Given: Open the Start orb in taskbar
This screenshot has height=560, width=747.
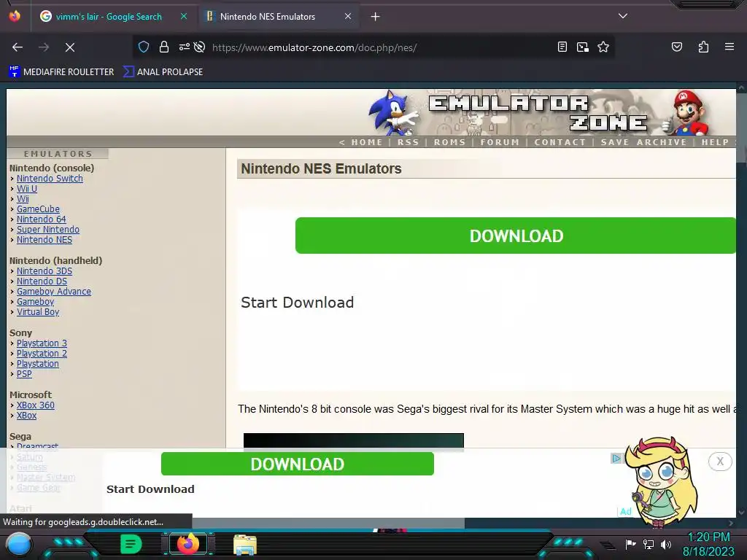Looking at the screenshot, I should [x=18, y=545].
